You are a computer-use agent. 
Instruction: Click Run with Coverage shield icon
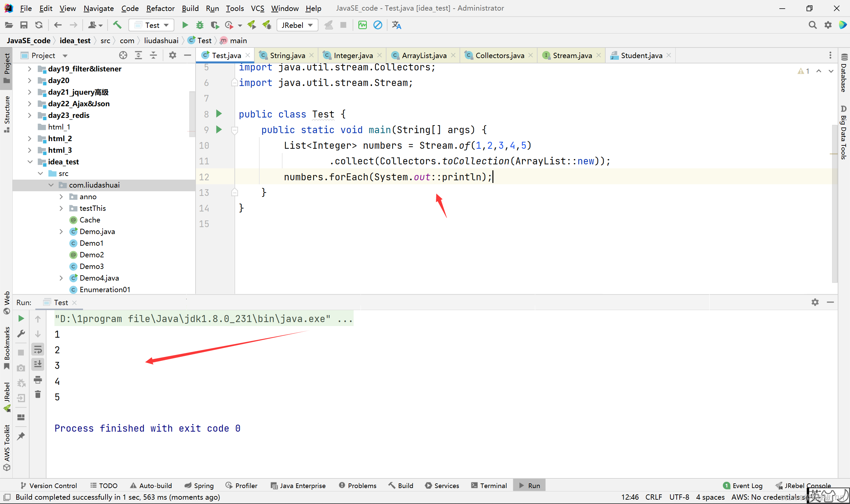point(214,25)
